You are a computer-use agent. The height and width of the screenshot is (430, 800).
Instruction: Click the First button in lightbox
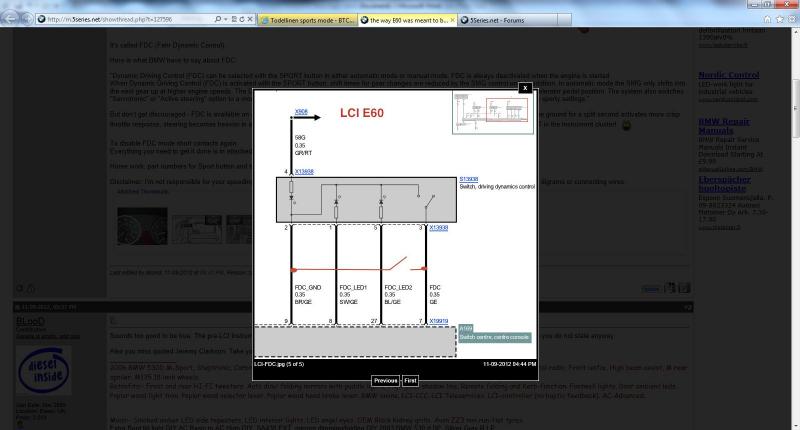pyautogui.click(x=410, y=381)
